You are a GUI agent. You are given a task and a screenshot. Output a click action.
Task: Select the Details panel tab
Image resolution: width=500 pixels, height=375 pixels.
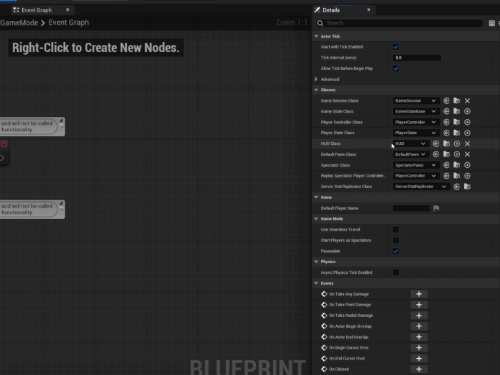click(x=331, y=10)
